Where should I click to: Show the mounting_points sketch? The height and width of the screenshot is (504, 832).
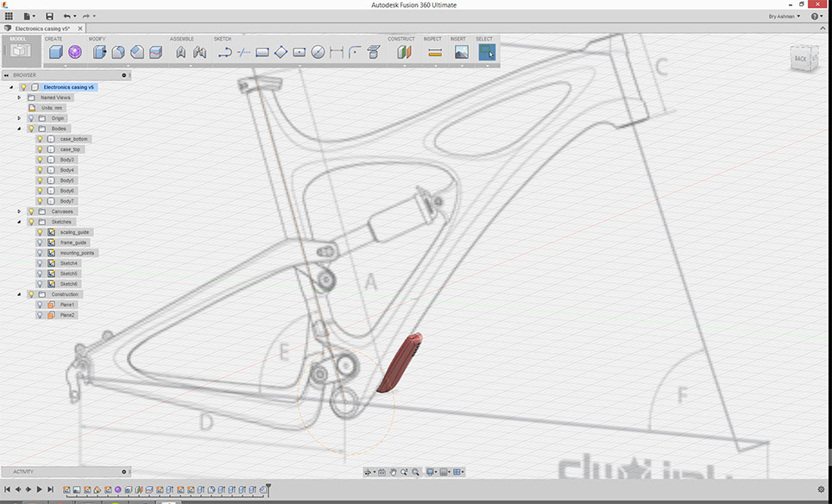(40, 253)
